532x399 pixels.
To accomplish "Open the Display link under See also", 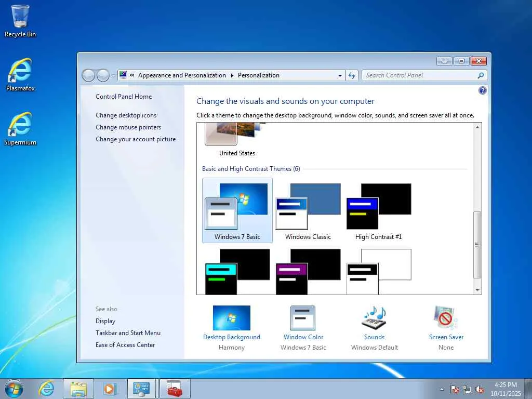I will tap(105, 321).
